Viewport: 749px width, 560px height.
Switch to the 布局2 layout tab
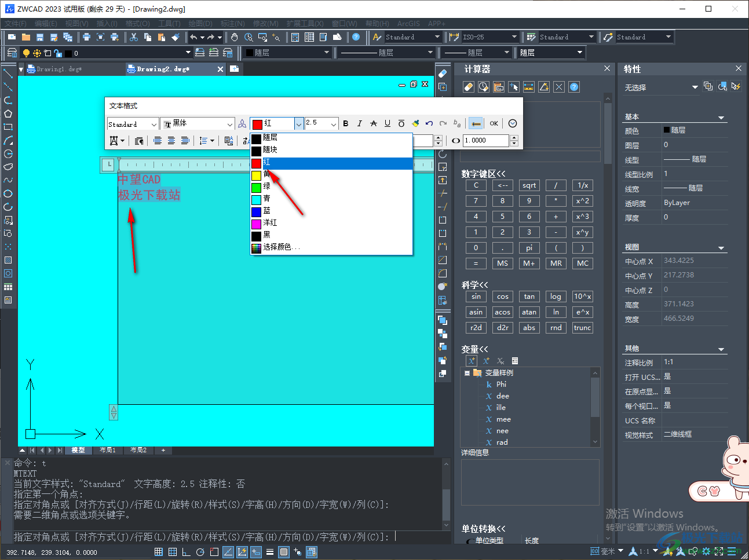[138, 450]
